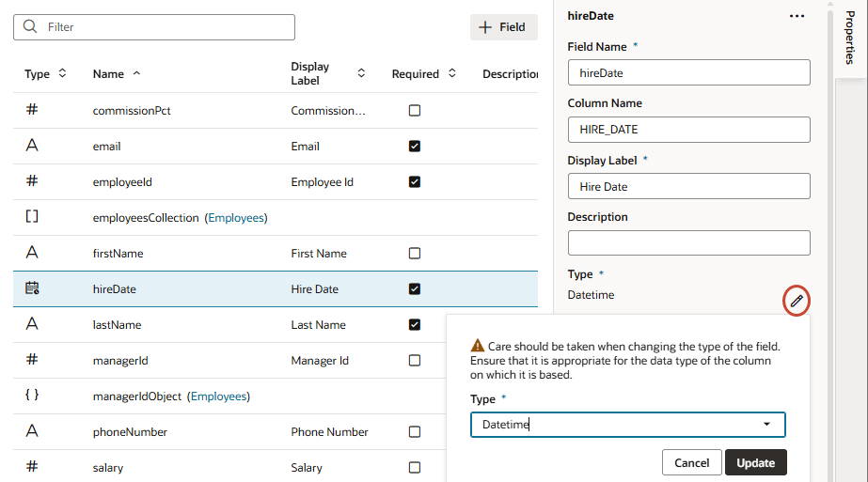This screenshot has width=868, height=482.
Task: Click the curly braces icon for managerIdObject
Action: [32, 396]
